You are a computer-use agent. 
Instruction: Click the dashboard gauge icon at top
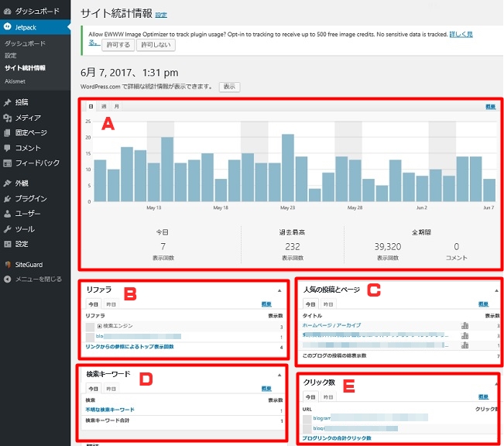click(x=8, y=12)
